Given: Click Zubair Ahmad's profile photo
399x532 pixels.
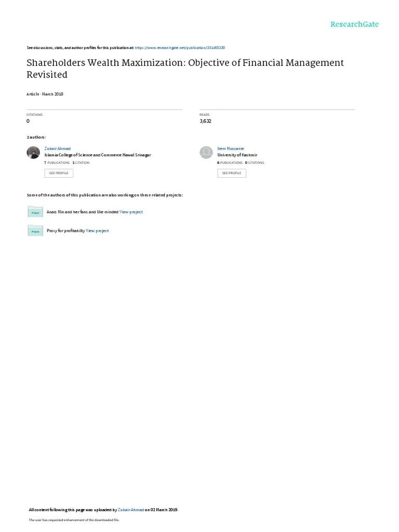Looking at the screenshot, I should tap(33, 153).
